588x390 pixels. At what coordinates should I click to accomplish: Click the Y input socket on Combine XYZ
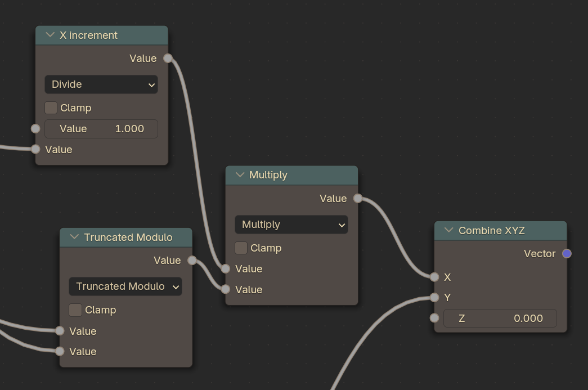[434, 297]
